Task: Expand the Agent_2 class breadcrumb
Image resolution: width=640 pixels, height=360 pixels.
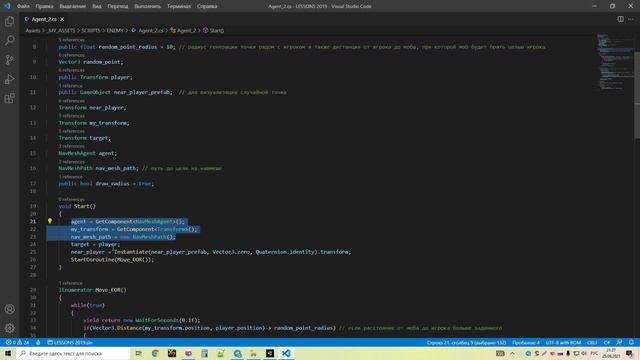Action: coord(183,30)
